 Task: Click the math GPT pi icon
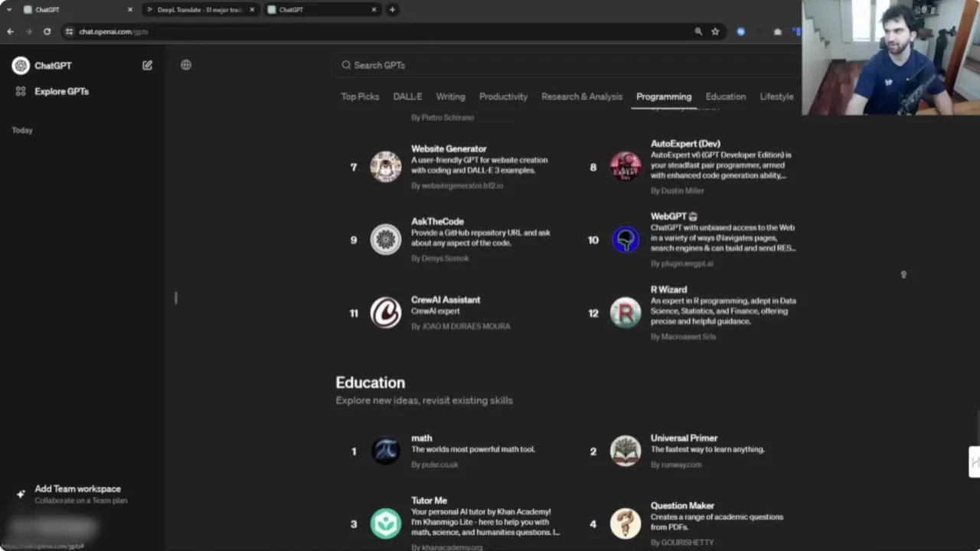[x=386, y=451]
